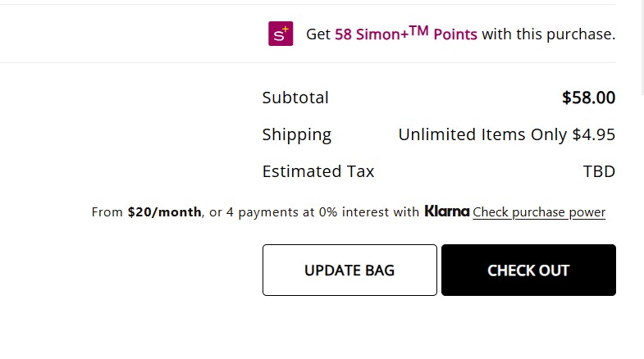Select the Shipping label

[x=297, y=134]
